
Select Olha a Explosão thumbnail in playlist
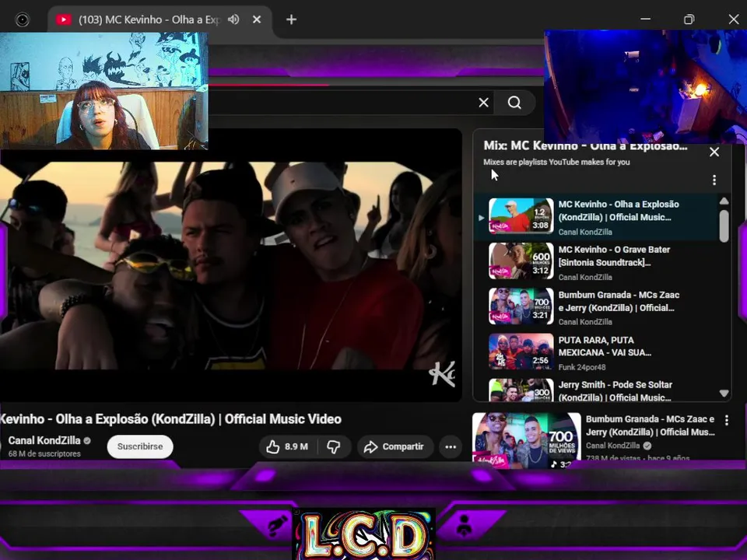tap(521, 216)
